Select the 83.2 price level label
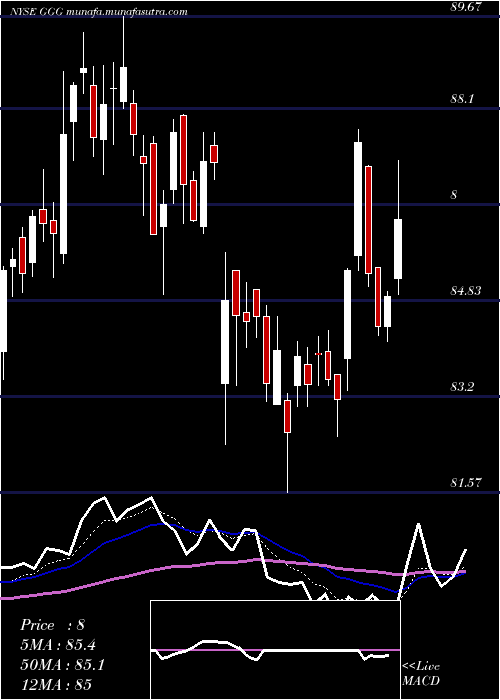 pyautogui.click(x=462, y=387)
